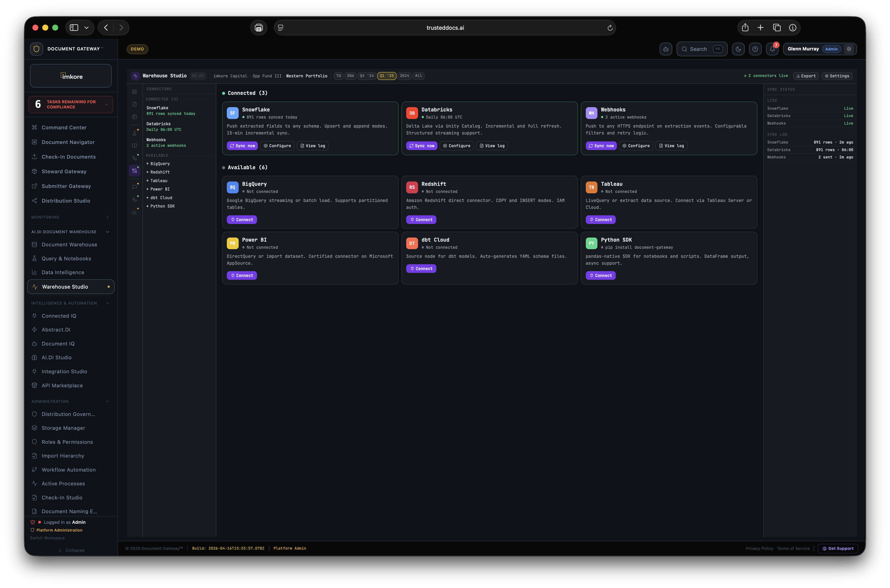The height and width of the screenshot is (588, 890).
Task: Click the Snowflake SF badge icon
Action: point(233,113)
